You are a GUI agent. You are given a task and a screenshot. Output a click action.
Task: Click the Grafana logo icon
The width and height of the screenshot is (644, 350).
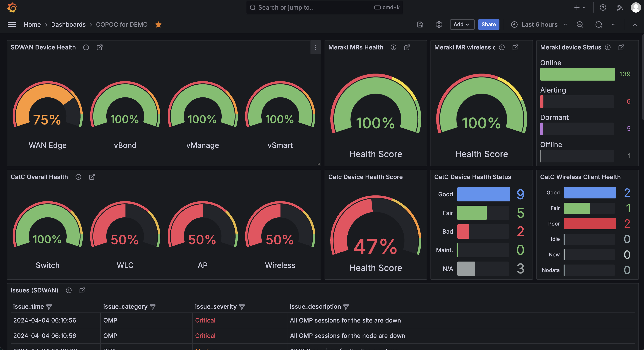pos(12,7)
